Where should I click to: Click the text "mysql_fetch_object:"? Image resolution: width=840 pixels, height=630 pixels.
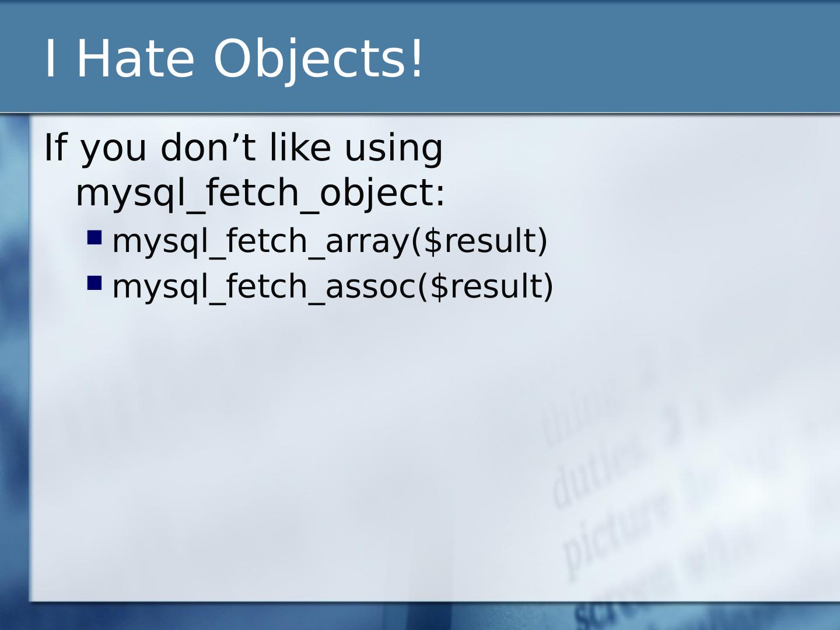tap(260, 192)
